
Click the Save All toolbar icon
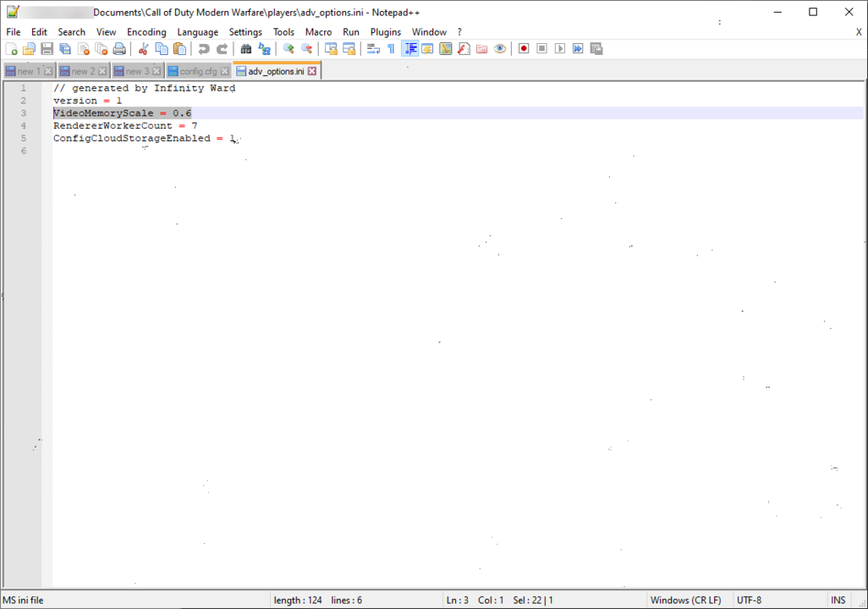pos(65,48)
